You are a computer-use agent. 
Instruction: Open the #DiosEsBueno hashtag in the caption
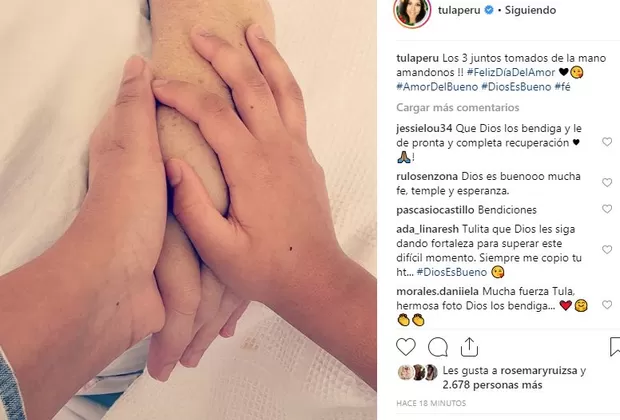pyautogui.click(x=516, y=87)
